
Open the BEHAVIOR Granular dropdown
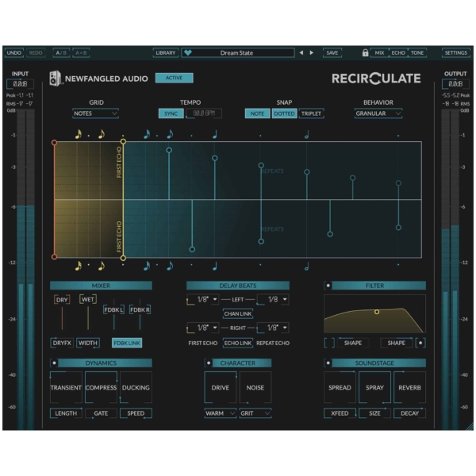point(378,113)
